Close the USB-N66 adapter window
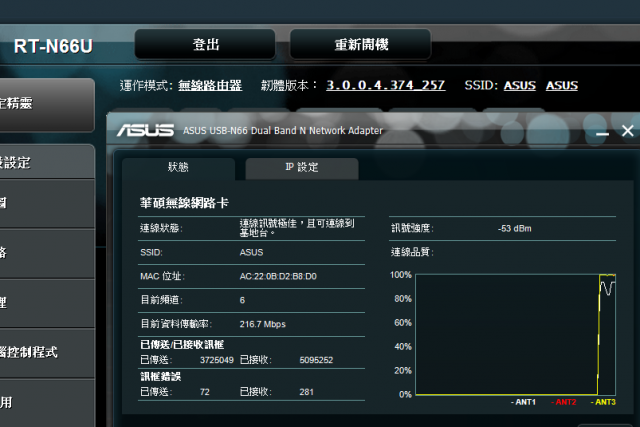The width and height of the screenshot is (640, 427). [627, 131]
